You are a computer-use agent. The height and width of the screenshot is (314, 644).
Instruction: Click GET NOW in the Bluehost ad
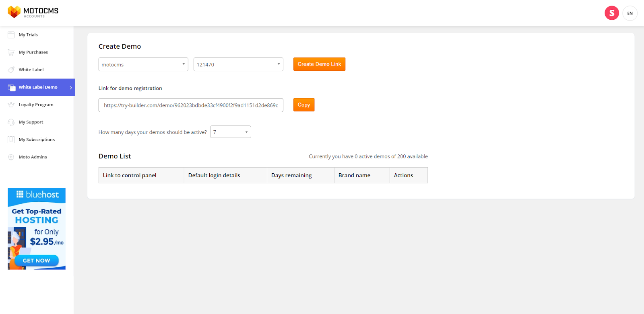pyautogui.click(x=37, y=261)
